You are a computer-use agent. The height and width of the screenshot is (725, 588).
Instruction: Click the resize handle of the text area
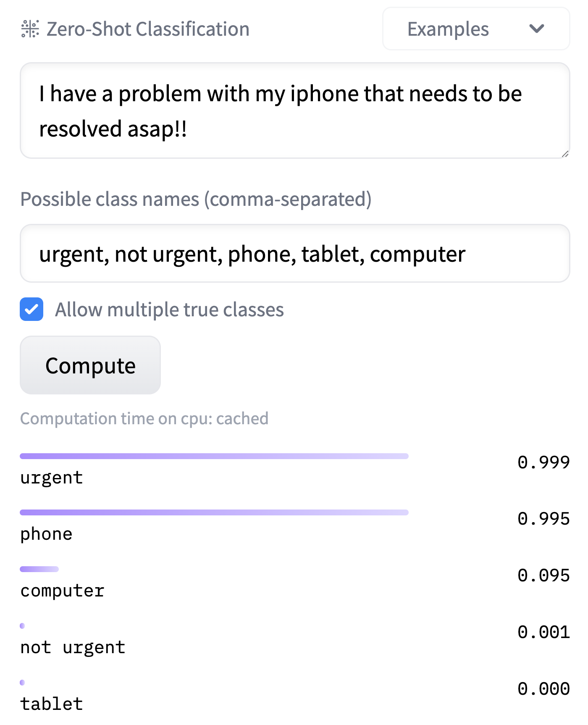coord(565,154)
